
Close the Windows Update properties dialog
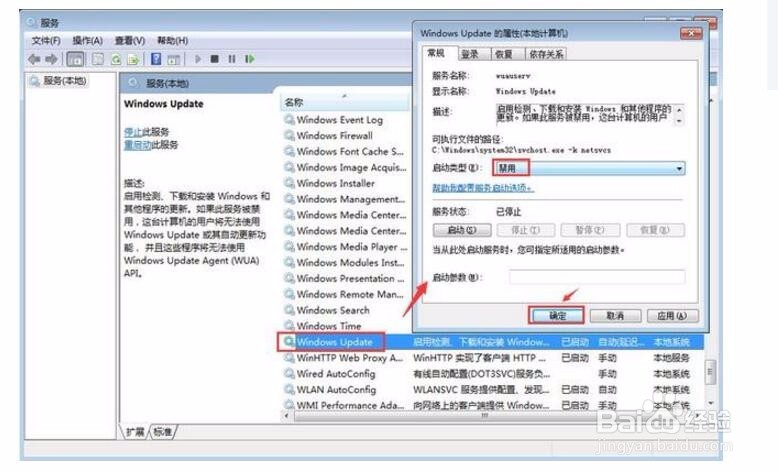691,33
